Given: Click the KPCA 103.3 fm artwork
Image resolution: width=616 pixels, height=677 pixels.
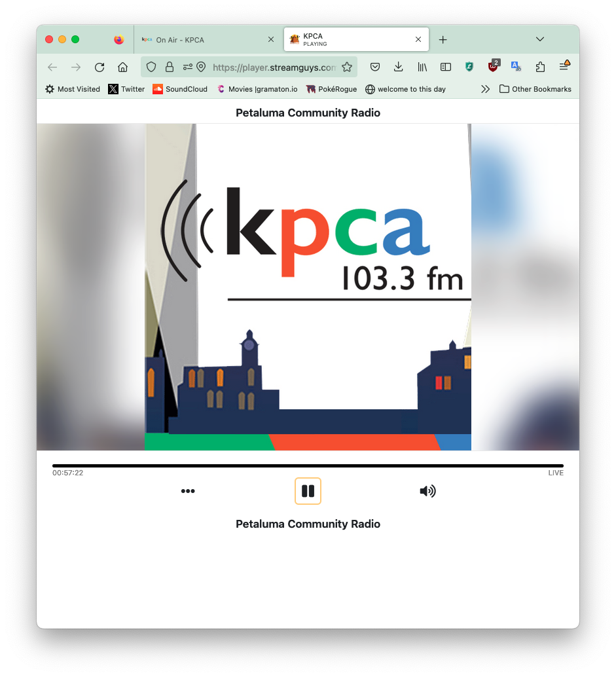Looking at the screenshot, I should (x=308, y=287).
